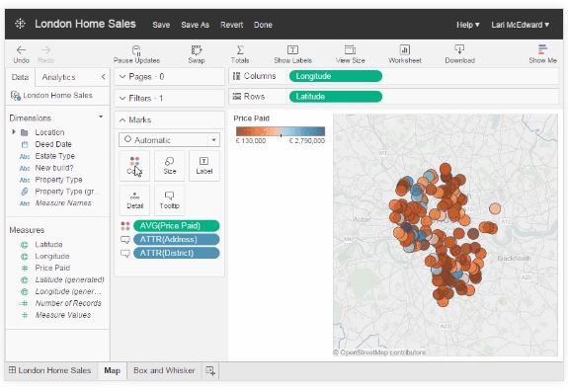The image size is (568, 392).
Task: Click the London Home Sales data source icon
Action: point(16,96)
